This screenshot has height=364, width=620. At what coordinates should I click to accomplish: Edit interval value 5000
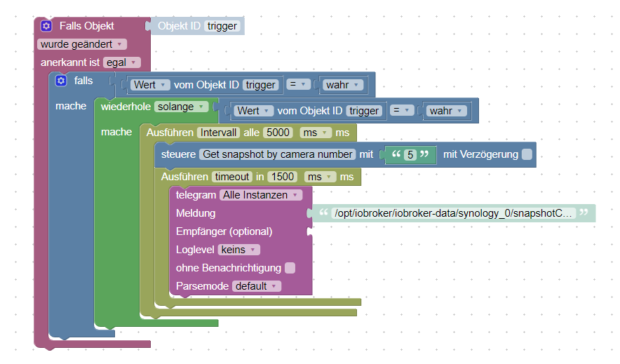[278, 133]
